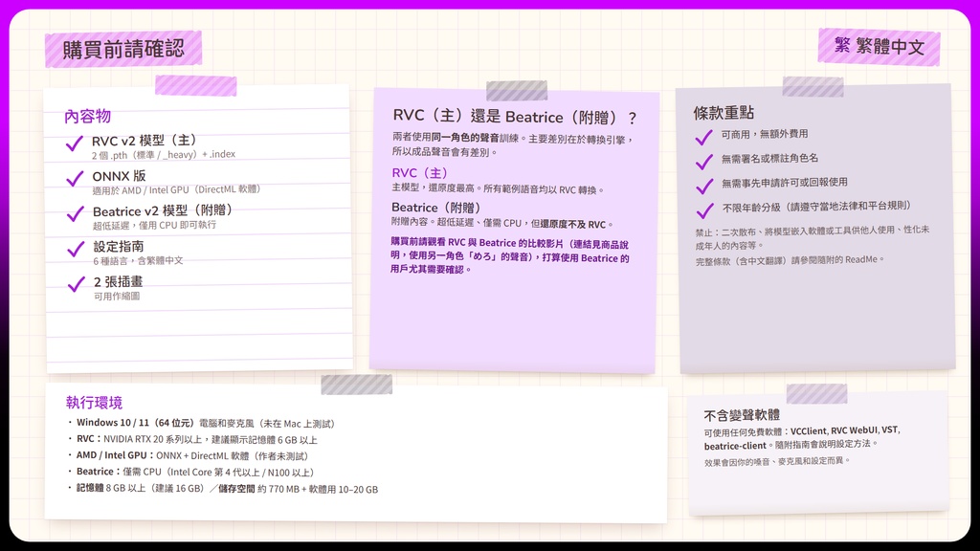The height and width of the screenshot is (551, 980).
Task: Click 適用於 AMD / Intel GPU（DirectML 軟體）
Action: pos(176,190)
